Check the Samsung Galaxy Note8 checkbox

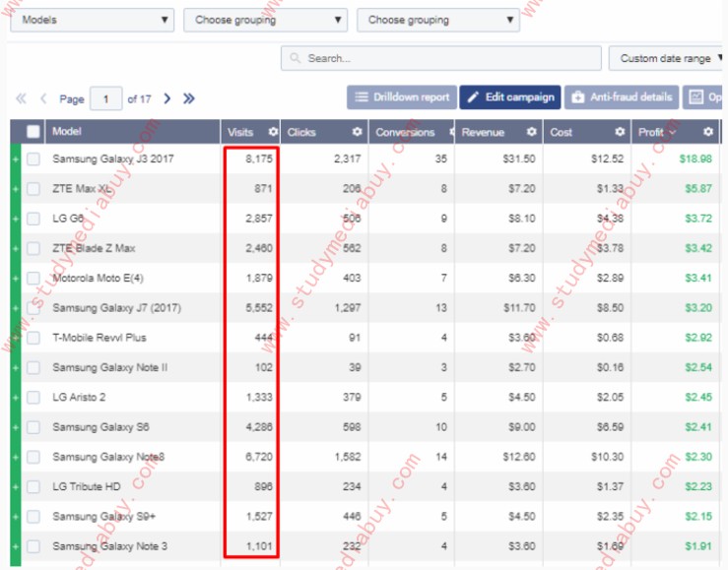(33, 457)
